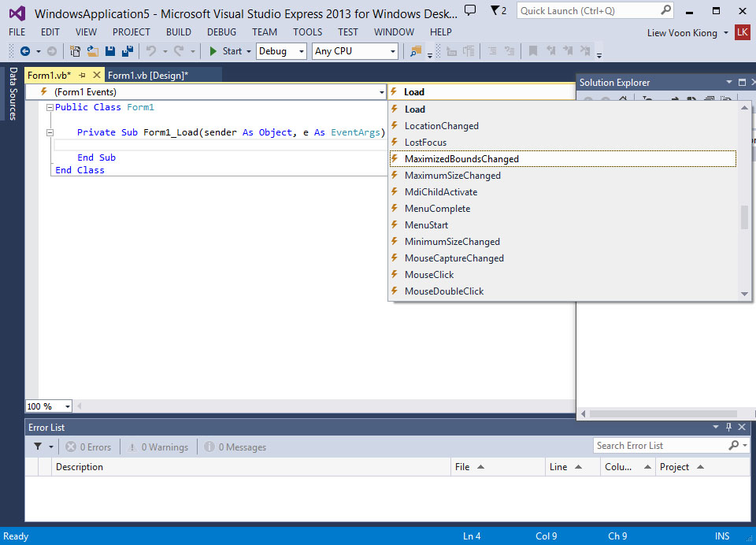Open the feedback speech bubble icon
Image resolution: width=756 pixels, height=545 pixels.
[x=470, y=10]
